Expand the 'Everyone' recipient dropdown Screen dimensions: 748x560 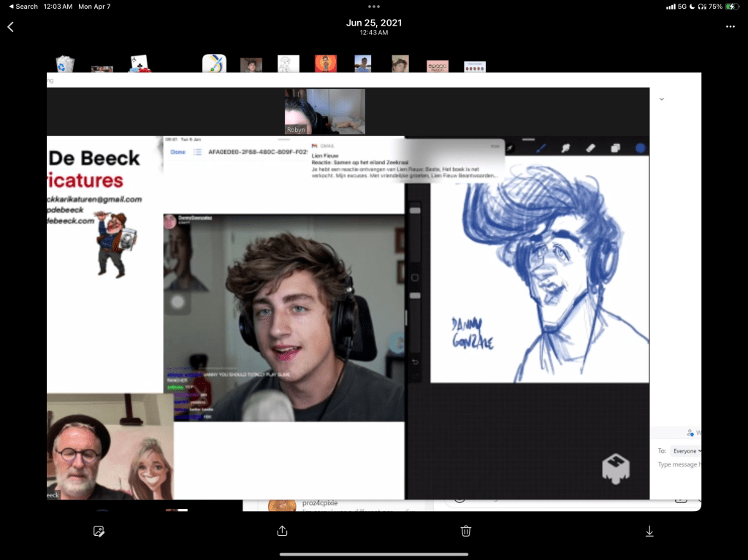687,451
